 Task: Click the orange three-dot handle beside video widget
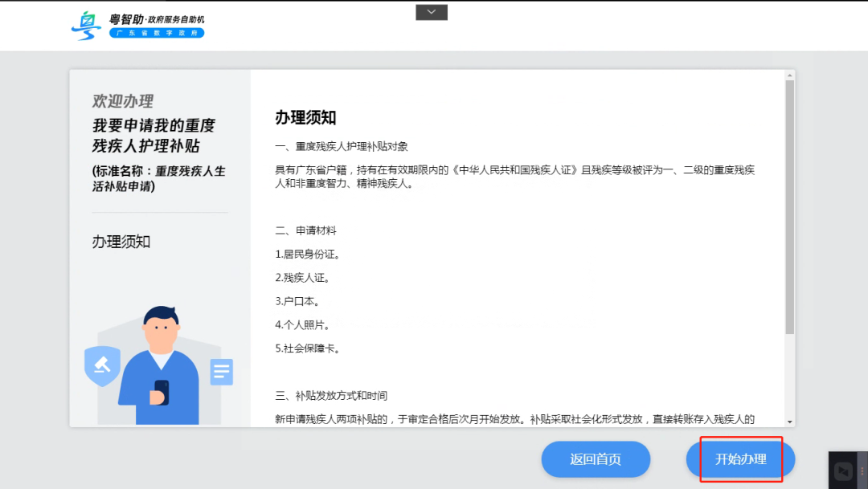(862, 471)
